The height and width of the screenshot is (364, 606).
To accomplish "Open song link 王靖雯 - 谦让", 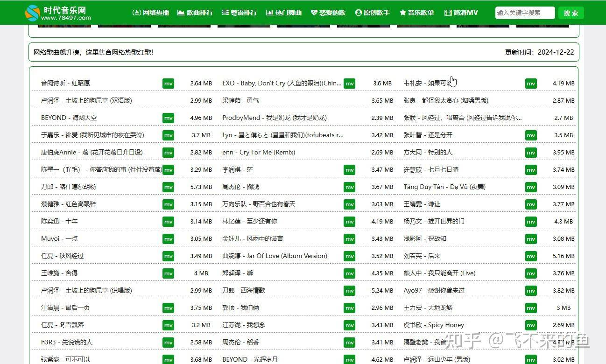I will 422,204.
